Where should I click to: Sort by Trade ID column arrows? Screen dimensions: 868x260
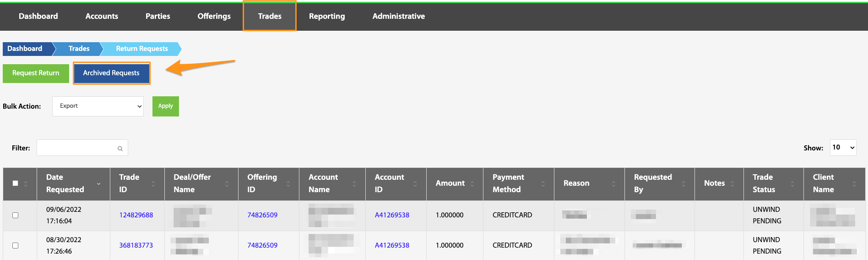click(x=153, y=183)
